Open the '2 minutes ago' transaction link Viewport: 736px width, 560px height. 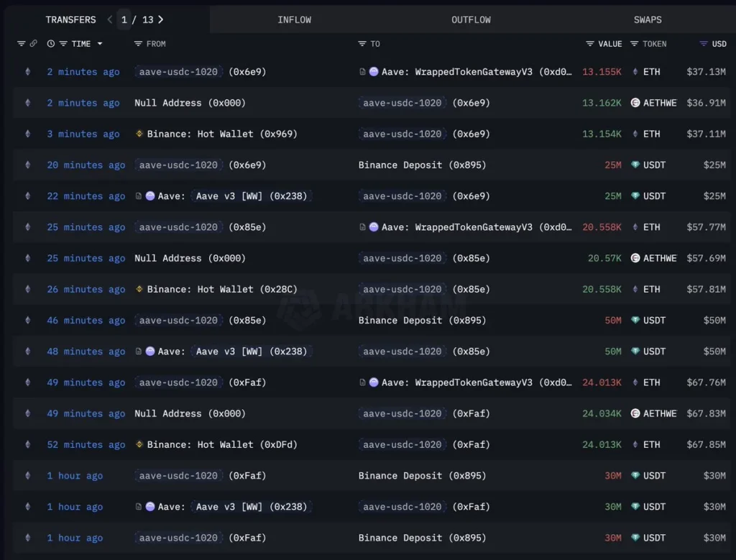pos(83,72)
